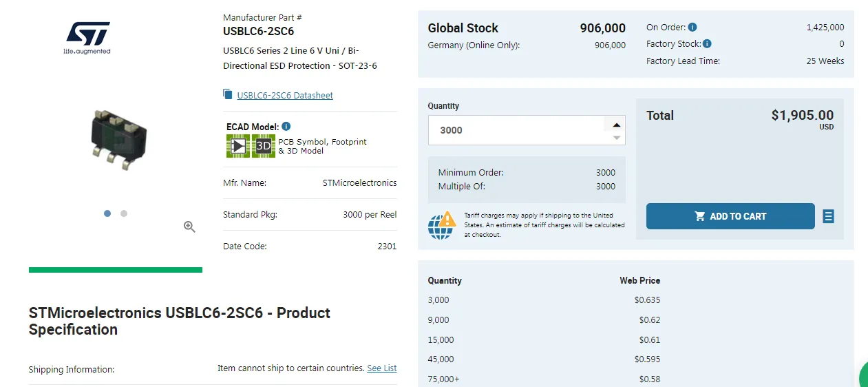This screenshot has height=387, width=868.
Task: Click the $1,905.00 total amount
Action: pos(803,116)
